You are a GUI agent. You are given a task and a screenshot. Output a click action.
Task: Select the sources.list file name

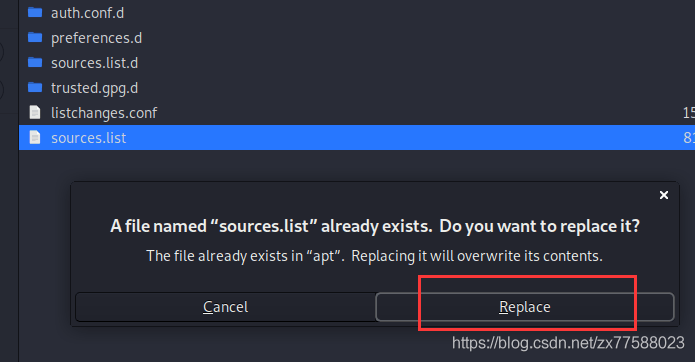pyautogui.click(x=89, y=138)
